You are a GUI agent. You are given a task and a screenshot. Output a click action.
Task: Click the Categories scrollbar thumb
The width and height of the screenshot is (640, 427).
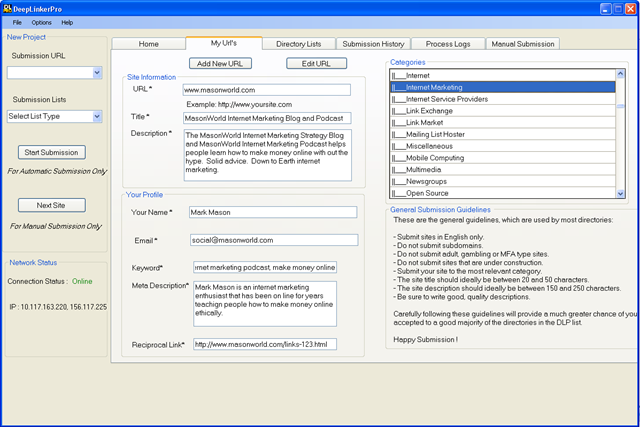(620, 106)
